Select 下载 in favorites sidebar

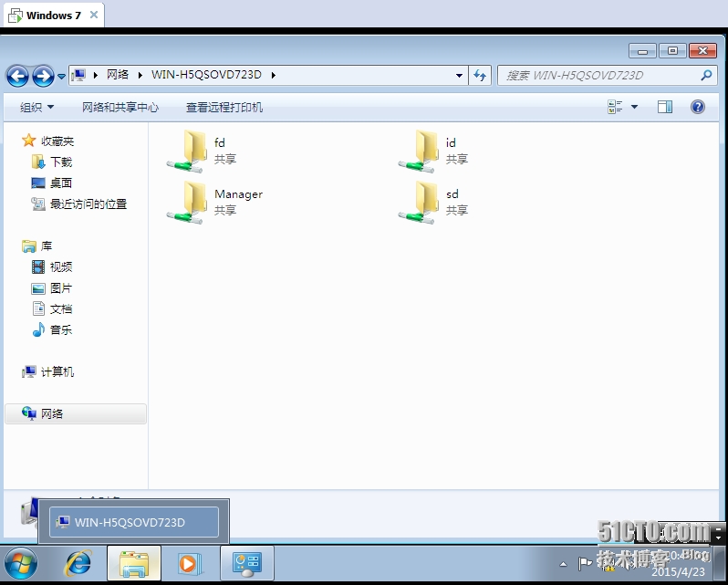click(x=61, y=162)
